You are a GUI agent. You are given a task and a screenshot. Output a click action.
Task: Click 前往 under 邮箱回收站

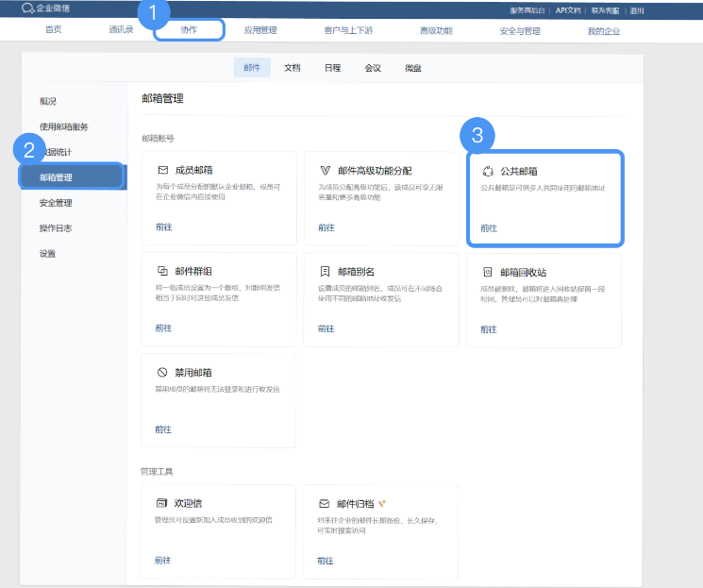click(489, 329)
